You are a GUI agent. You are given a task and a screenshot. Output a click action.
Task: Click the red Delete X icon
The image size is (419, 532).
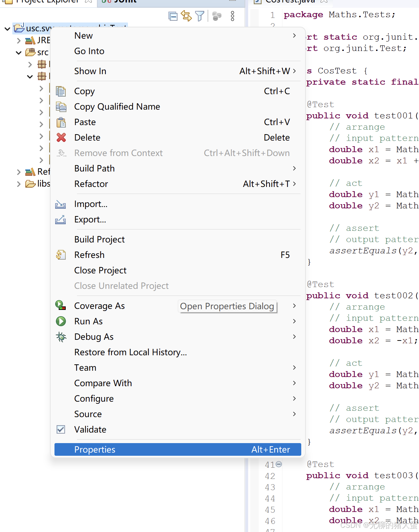pos(61,137)
